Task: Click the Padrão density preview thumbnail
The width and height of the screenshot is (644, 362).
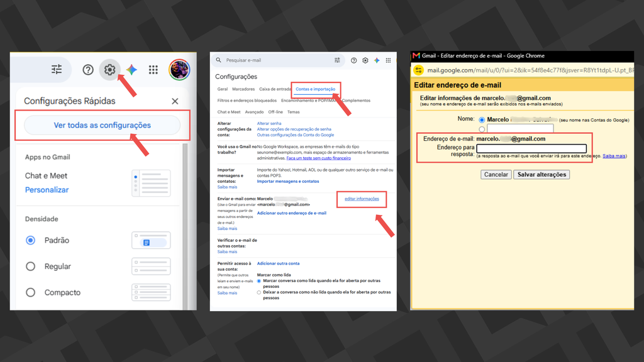Action: click(151, 241)
